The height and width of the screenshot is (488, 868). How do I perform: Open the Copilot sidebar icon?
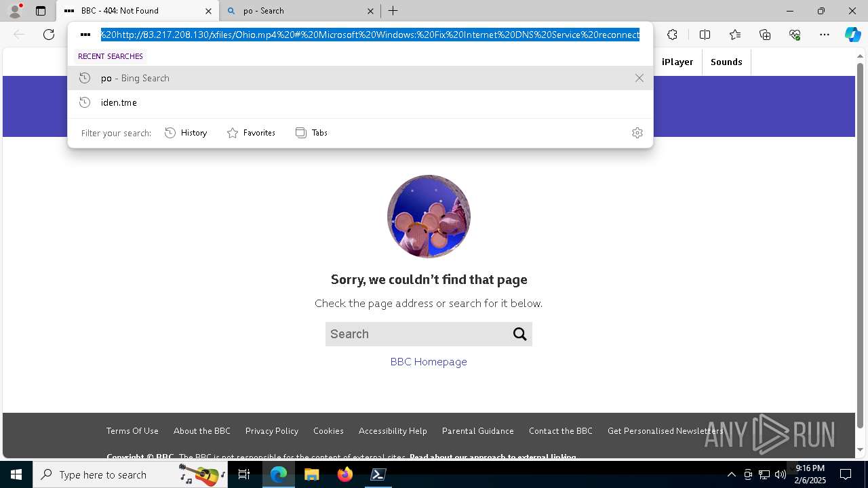(x=852, y=35)
